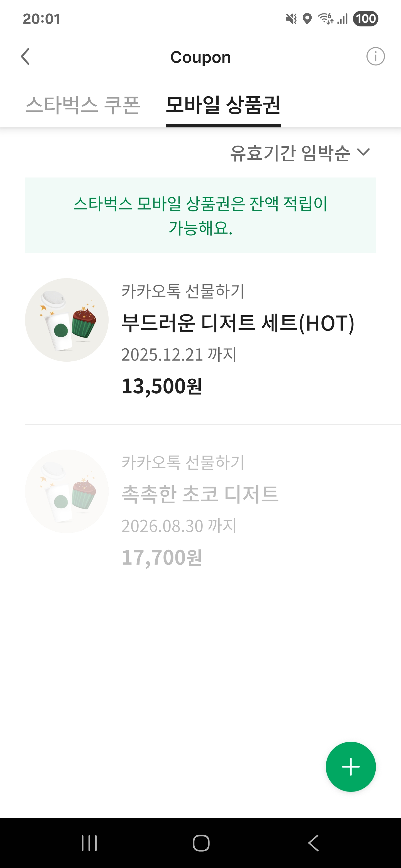This screenshot has height=868, width=401.
Task: Tap the green balance notice banner
Action: (x=200, y=215)
